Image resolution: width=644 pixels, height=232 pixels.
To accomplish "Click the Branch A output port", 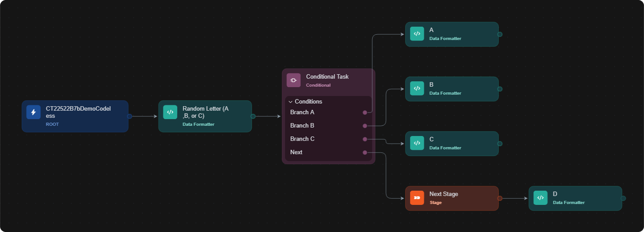I will 365,112.
